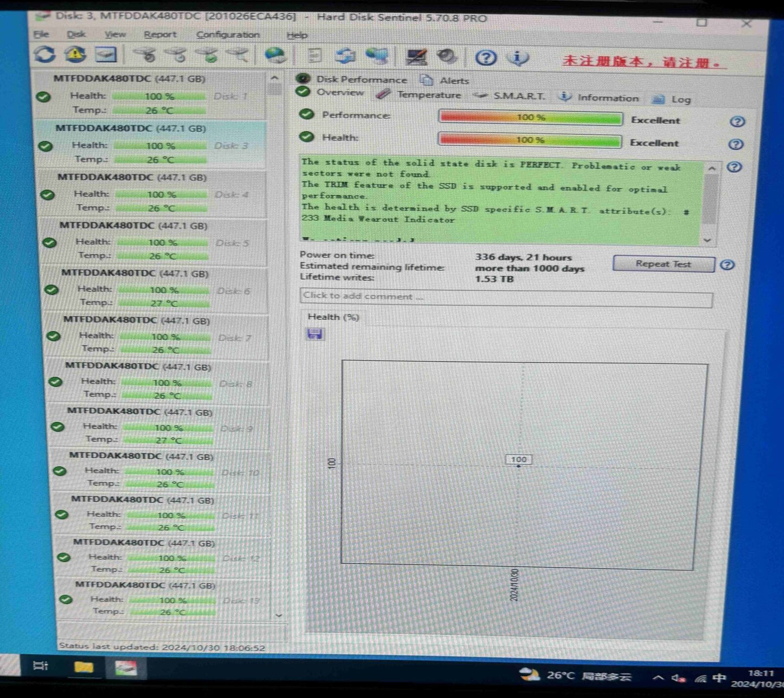
Task: Open the Help question mark toolbar icon
Action: coord(486,56)
